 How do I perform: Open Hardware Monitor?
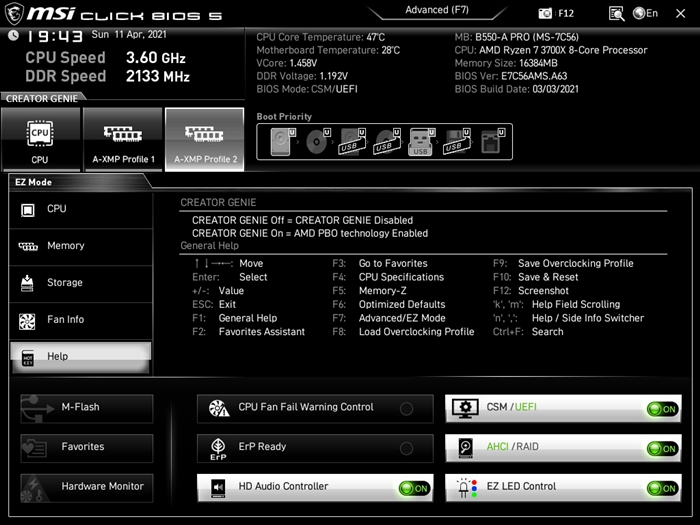pos(87,488)
